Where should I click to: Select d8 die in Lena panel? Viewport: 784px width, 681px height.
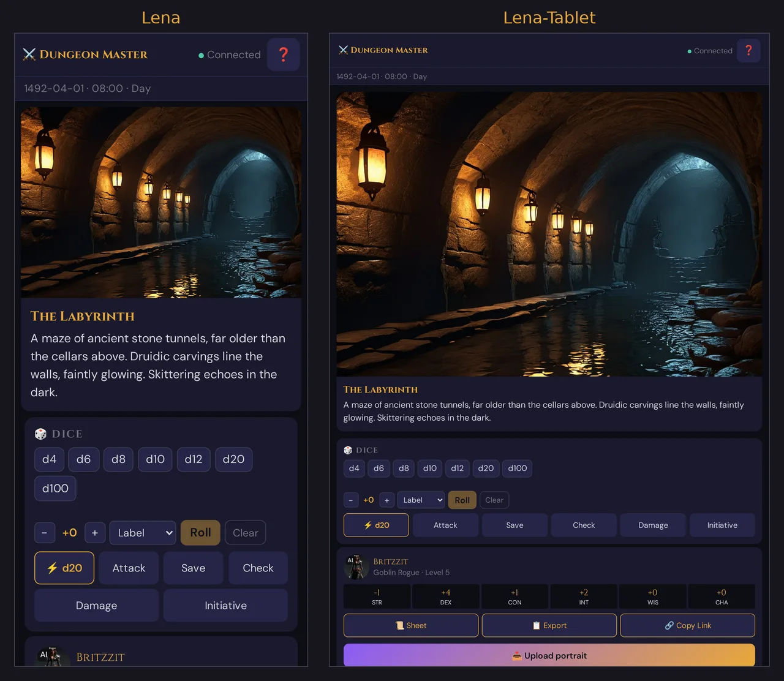pyautogui.click(x=118, y=459)
